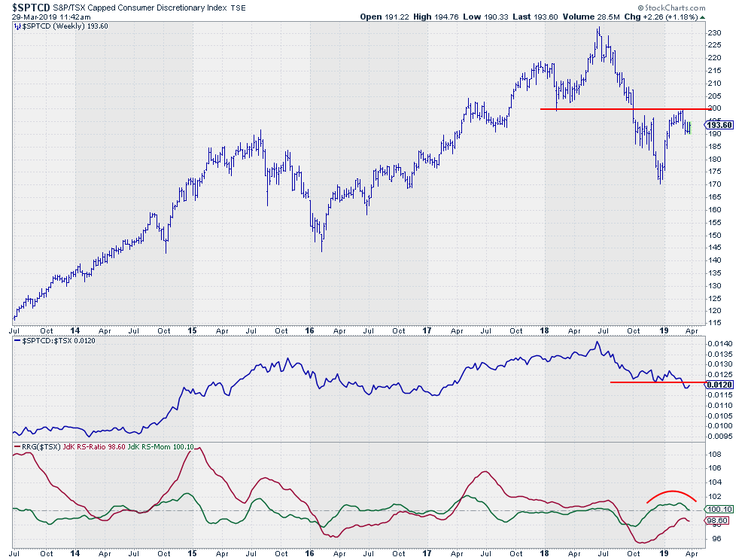Click the 0.0095 ratio axis label

(720, 436)
